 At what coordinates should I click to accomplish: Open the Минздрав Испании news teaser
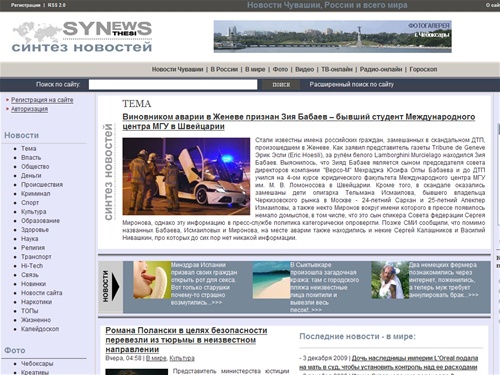204,284
